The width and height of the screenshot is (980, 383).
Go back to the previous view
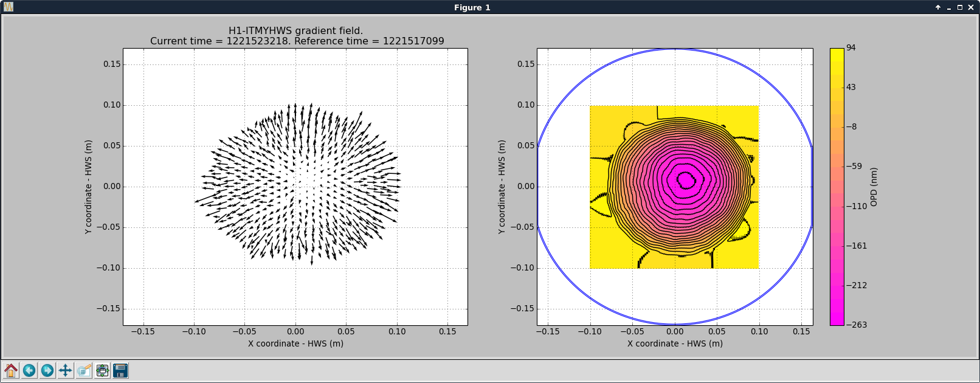pyautogui.click(x=29, y=370)
